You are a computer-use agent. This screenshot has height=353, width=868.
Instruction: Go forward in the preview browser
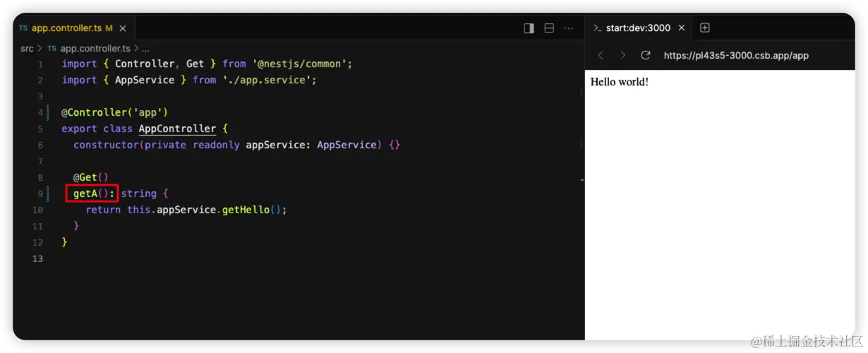622,55
